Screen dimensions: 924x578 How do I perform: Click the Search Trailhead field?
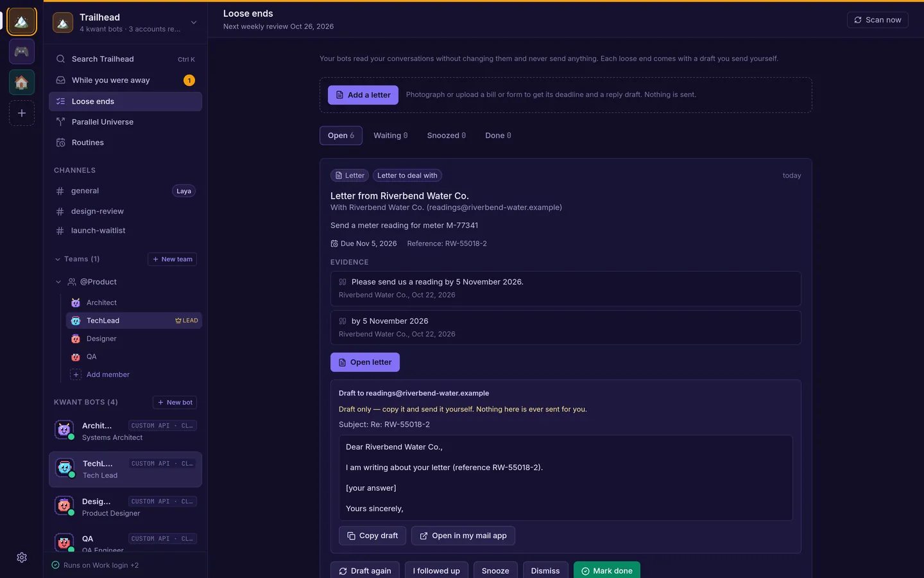[x=125, y=59]
